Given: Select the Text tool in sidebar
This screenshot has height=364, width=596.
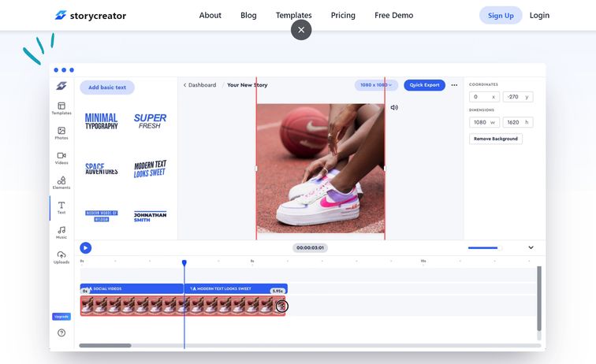Looking at the screenshot, I should (61, 207).
